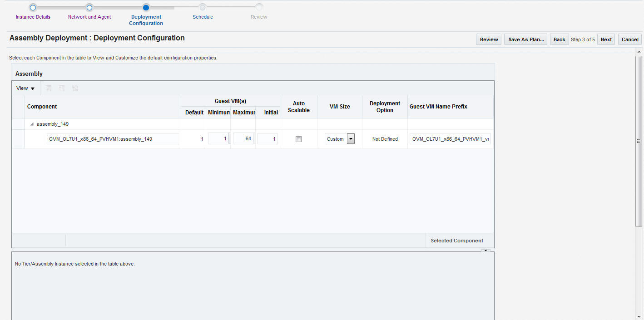Open the View menu dropdown
The height and width of the screenshot is (320, 644).
(25, 88)
